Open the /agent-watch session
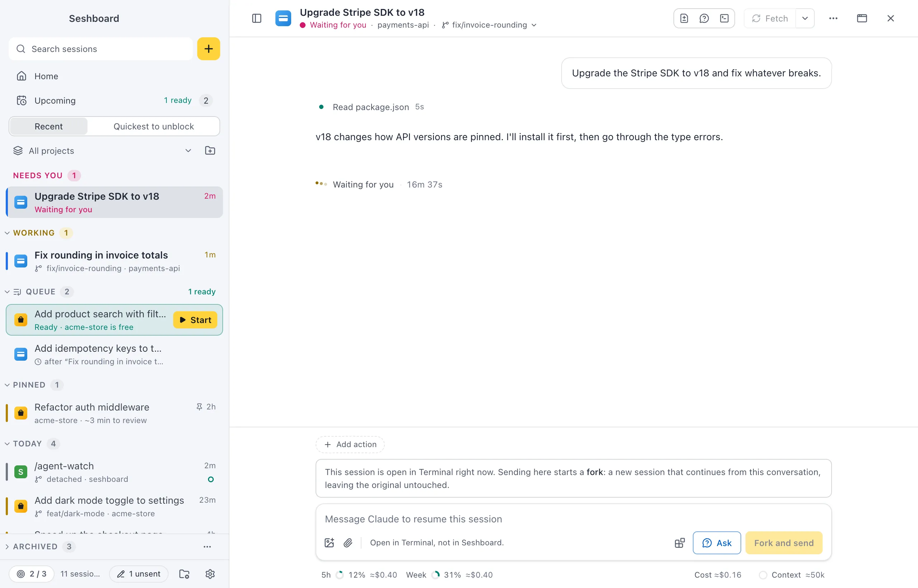The width and height of the screenshot is (918, 588). (114, 472)
